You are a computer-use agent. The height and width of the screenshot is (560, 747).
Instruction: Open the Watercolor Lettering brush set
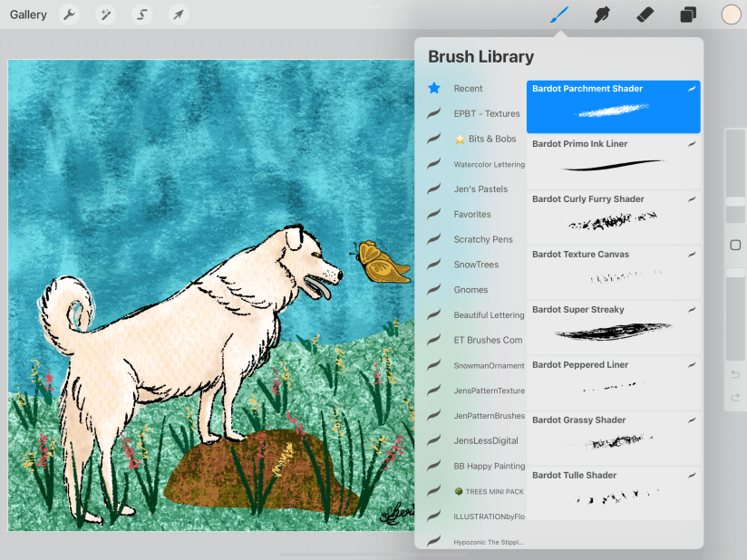coord(488,165)
